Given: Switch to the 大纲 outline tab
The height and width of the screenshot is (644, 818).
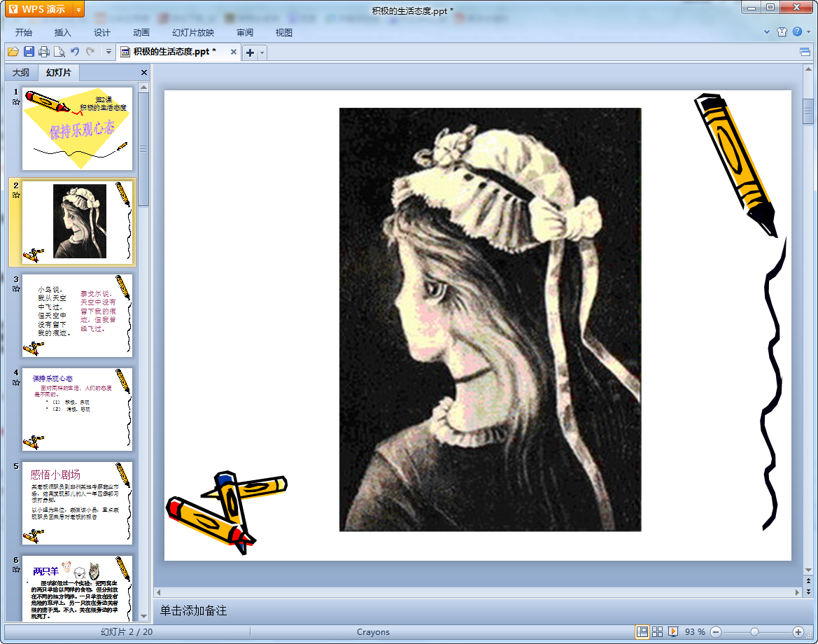Looking at the screenshot, I should 21,73.
